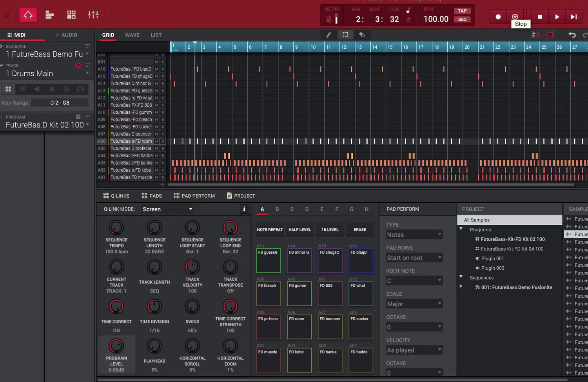This screenshot has width=588, height=382.
Task: Open the channel mixer view icon
Action: tap(93, 15)
